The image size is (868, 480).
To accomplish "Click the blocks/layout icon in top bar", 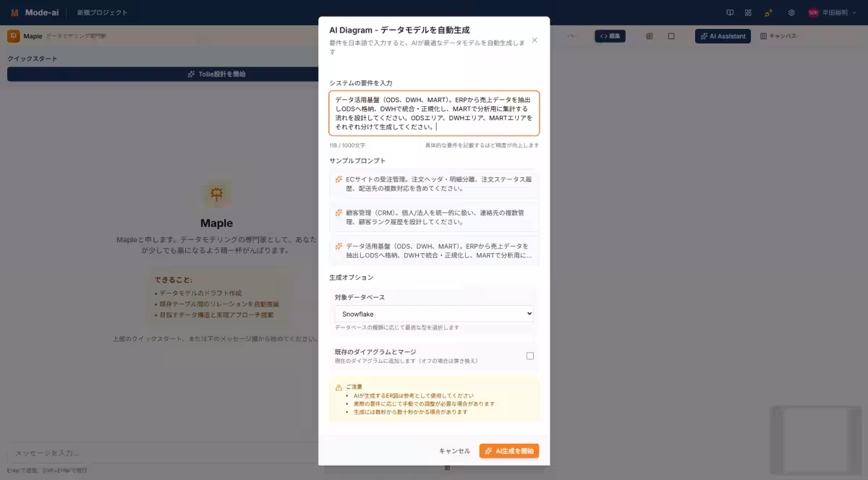I will (749, 12).
